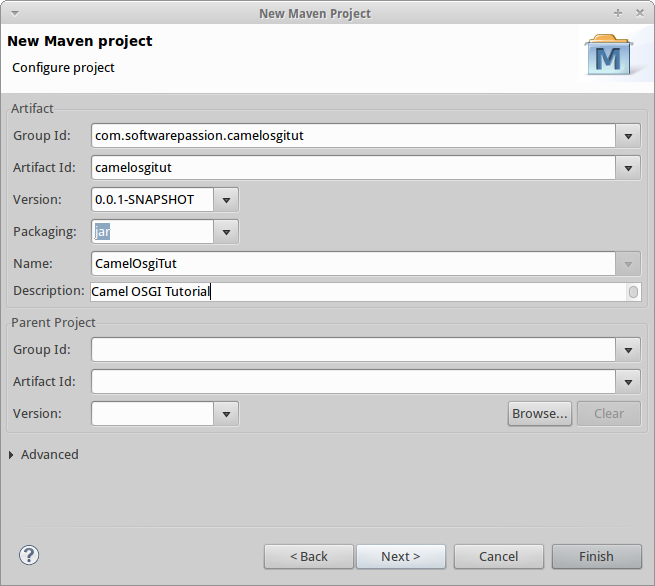Expand the Parent Project Version dropdown
This screenshot has height=586, width=655.
point(226,414)
